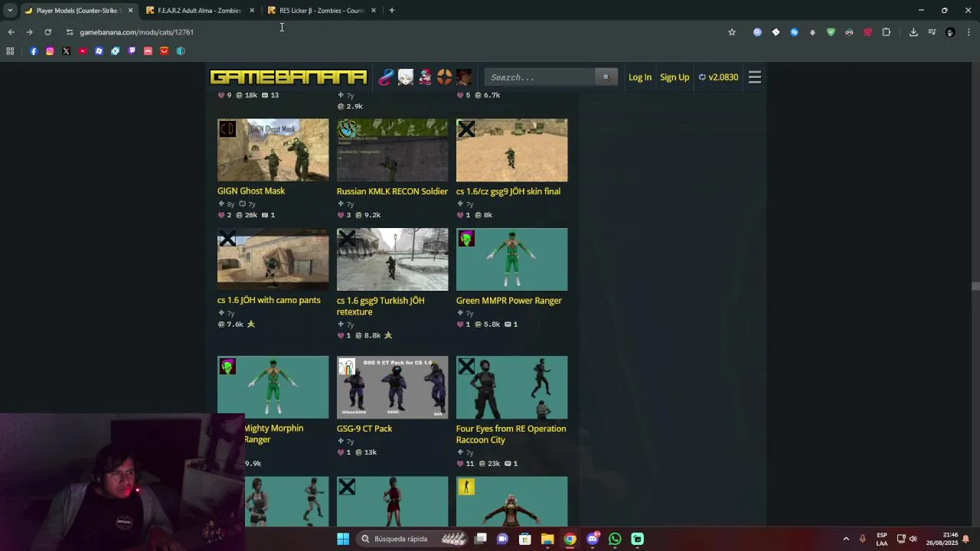This screenshot has width=980, height=551.
Task: Click the cs 1.6 gsg9 Turkish JÖH thumbnail
Action: coord(392,259)
